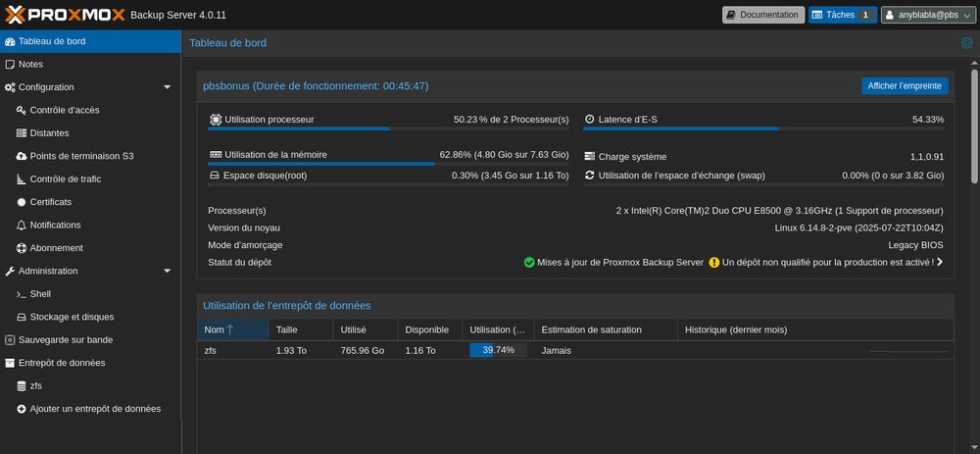Screen dimensions: 980x454
Task: Open Points de terminaison S3
Action: point(90,156)
